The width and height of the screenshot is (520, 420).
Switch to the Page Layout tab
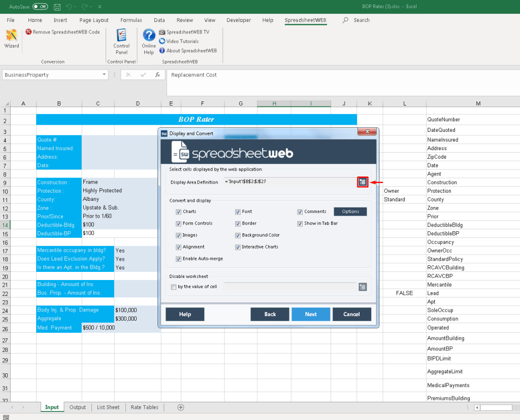click(x=94, y=20)
